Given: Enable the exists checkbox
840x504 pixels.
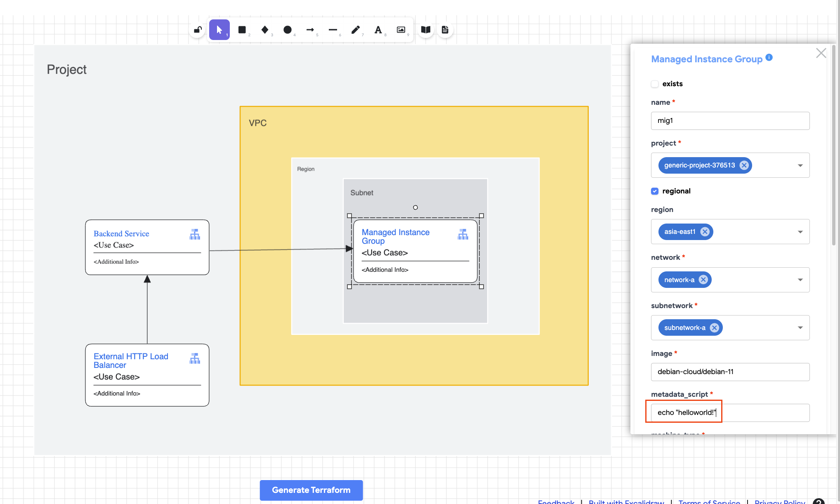Looking at the screenshot, I should pyautogui.click(x=655, y=84).
